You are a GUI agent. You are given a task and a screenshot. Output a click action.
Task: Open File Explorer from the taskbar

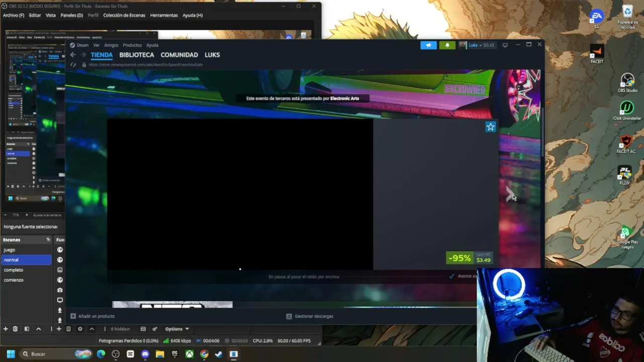160,354
